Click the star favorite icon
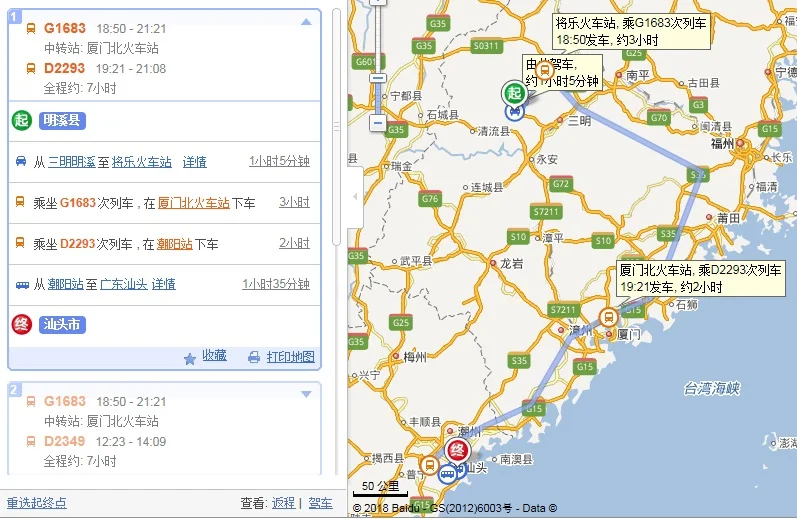Viewport: 797px width, 519px height. coord(190,359)
